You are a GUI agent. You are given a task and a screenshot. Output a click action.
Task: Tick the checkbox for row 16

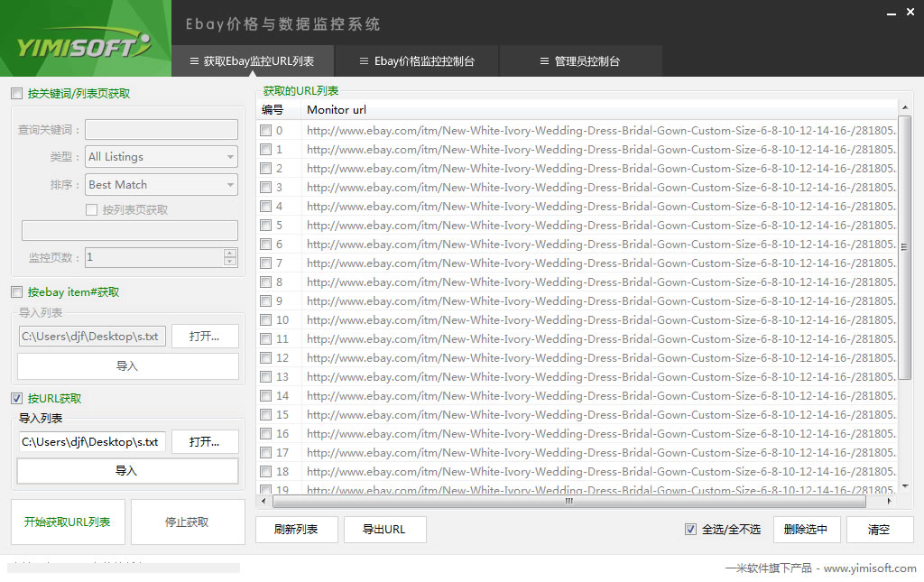click(266, 434)
